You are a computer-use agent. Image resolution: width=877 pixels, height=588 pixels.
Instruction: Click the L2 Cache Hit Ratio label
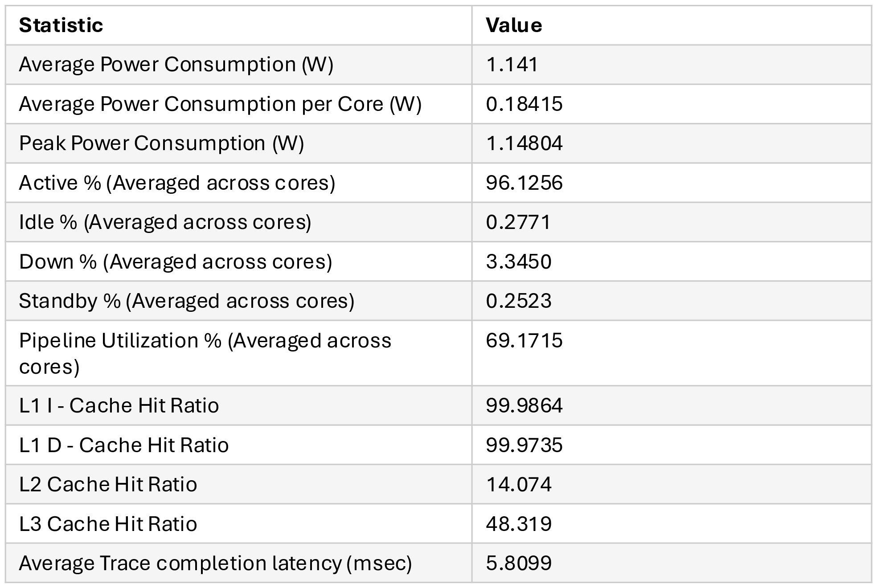point(108,485)
